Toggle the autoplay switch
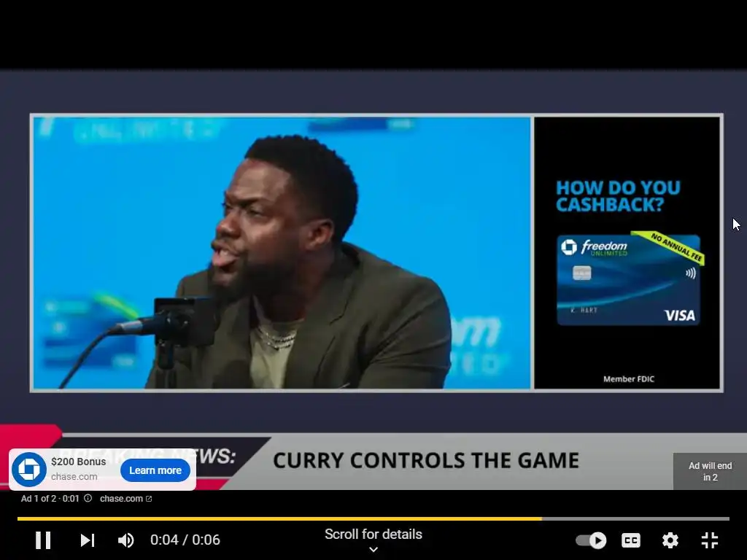 pos(591,540)
